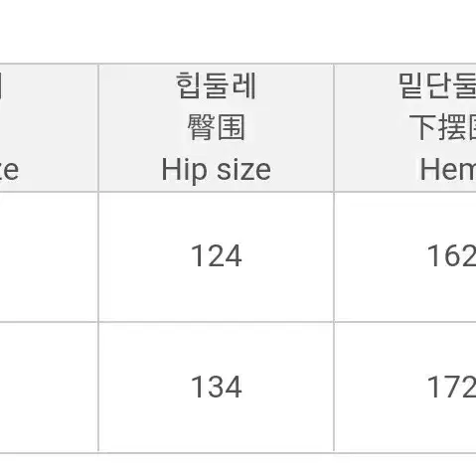
Task: Click the cut-off header ending in 'ze'
Action: pyautogui.click(x=9, y=170)
